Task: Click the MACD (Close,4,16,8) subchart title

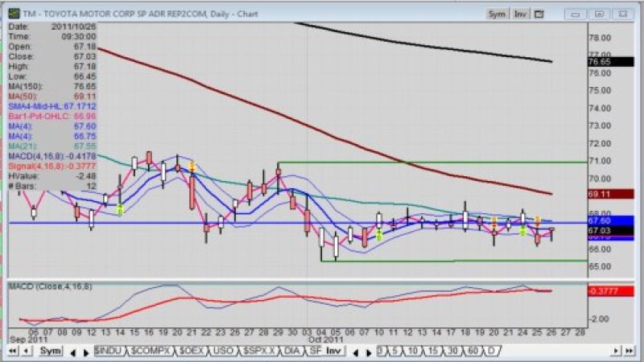Action: pos(51,286)
